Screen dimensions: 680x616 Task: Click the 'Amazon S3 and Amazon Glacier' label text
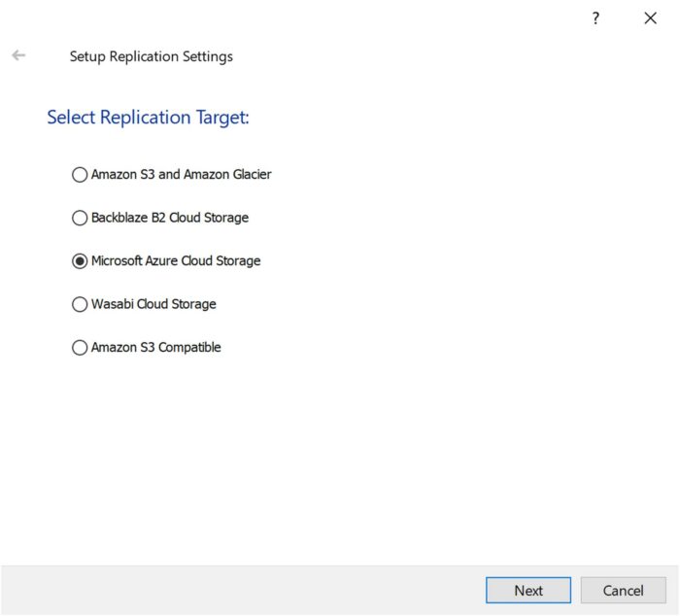tap(181, 175)
